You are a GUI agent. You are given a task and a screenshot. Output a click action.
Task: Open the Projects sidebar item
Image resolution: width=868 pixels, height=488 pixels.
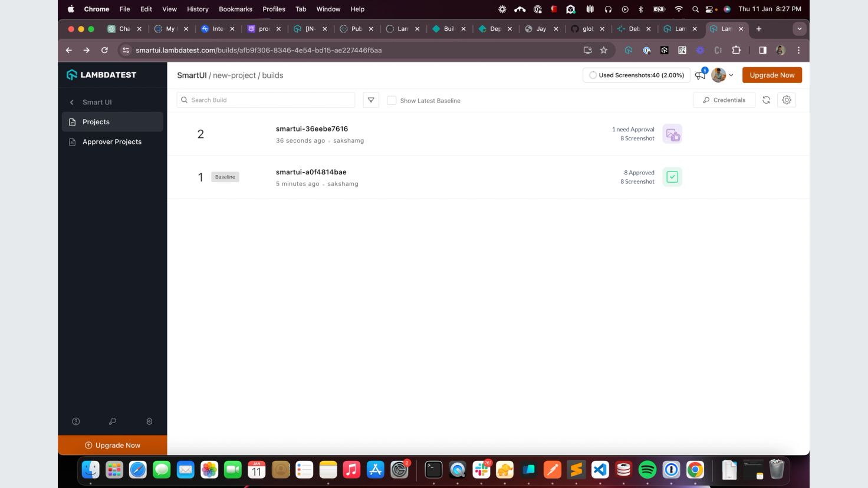click(x=112, y=122)
